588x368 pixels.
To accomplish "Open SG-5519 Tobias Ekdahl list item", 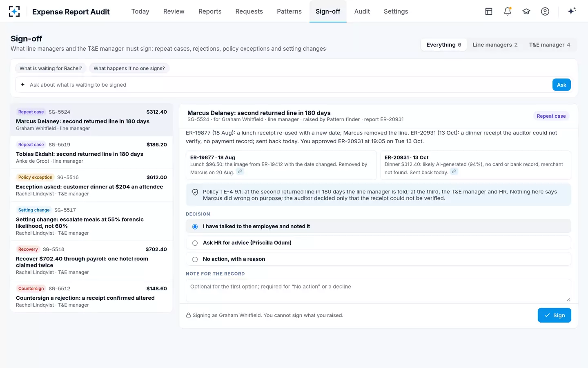I will pos(91,153).
